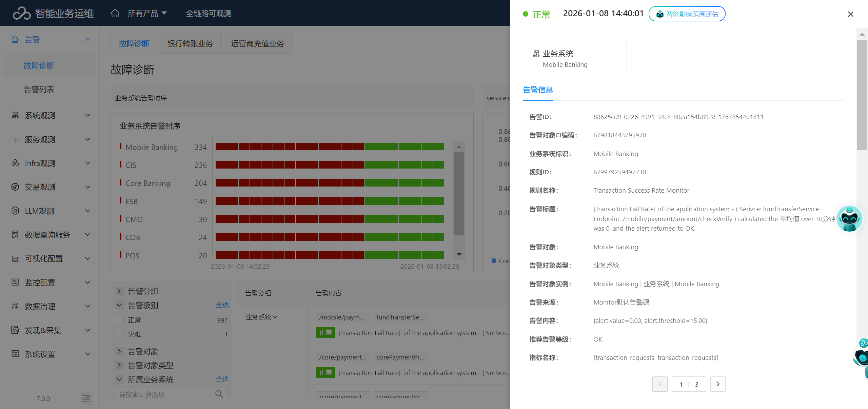Open the 业务系统 dropdown in alert group column
This screenshot has width=868, height=409.
click(x=261, y=317)
